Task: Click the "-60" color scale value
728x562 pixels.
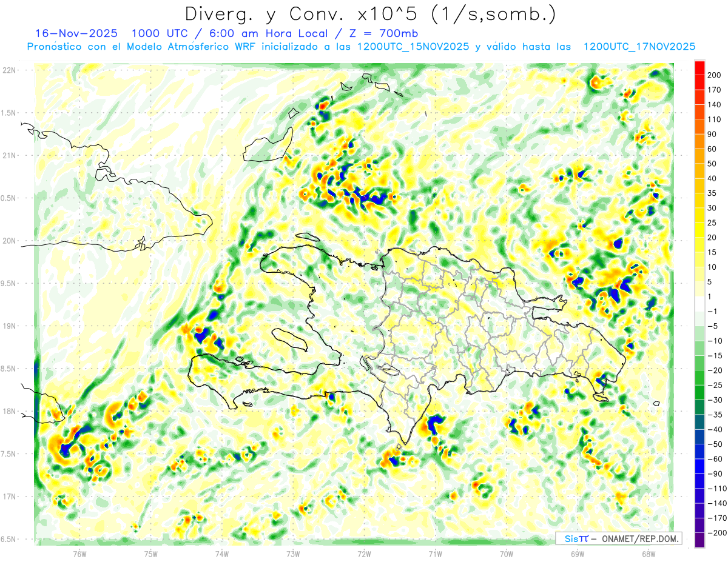Action: pos(714,459)
